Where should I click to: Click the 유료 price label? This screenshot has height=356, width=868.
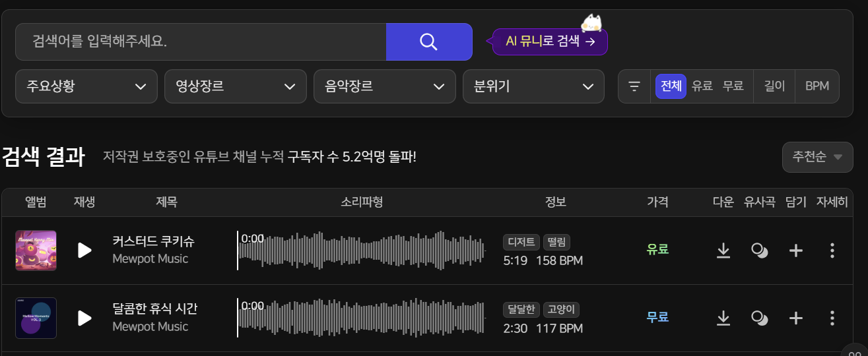(x=658, y=250)
